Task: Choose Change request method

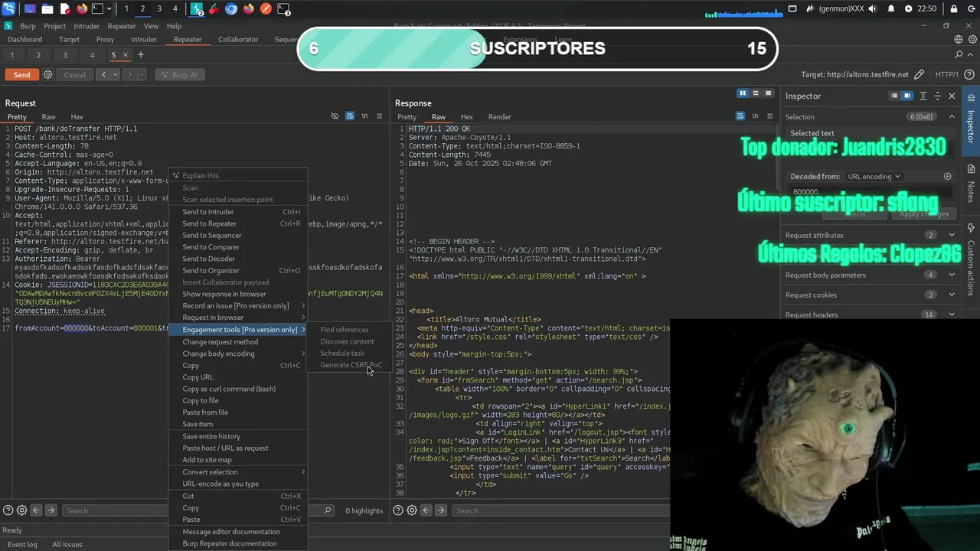Action: [x=238, y=342]
